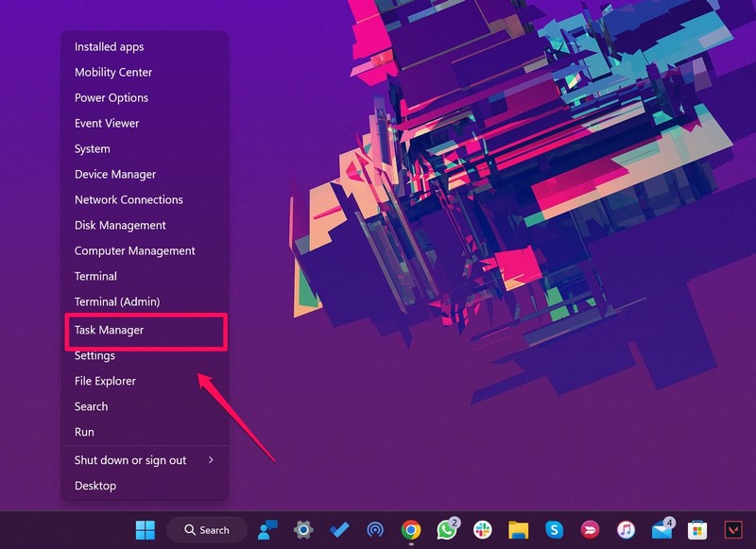Select Task Manager from the menu

(109, 330)
